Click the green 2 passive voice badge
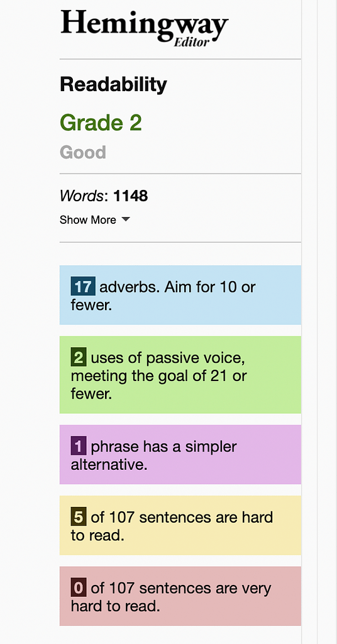 click(x=79, y=358)
